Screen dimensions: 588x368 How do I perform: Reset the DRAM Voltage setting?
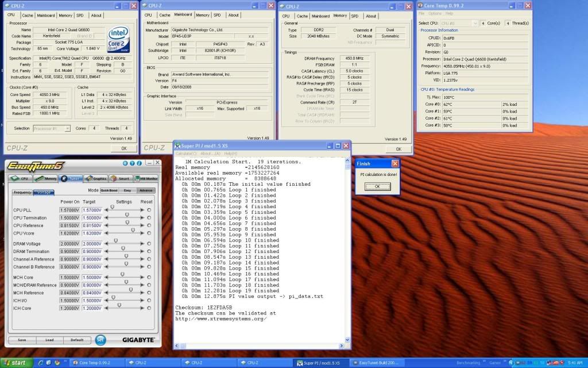point(149,244)
